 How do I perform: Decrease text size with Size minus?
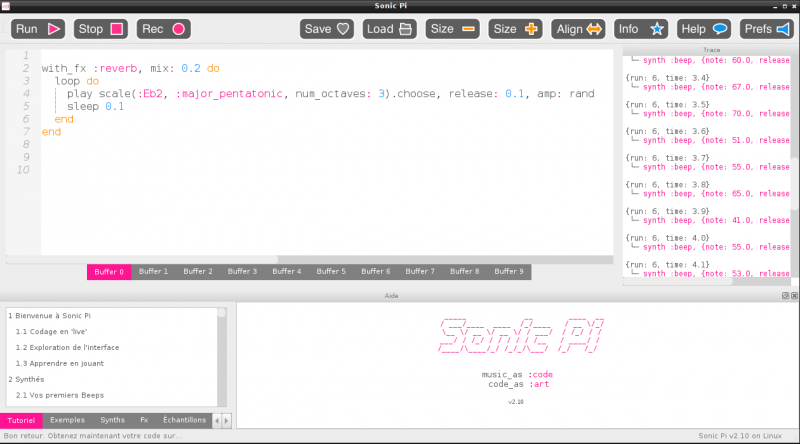[x=453, y=29]
